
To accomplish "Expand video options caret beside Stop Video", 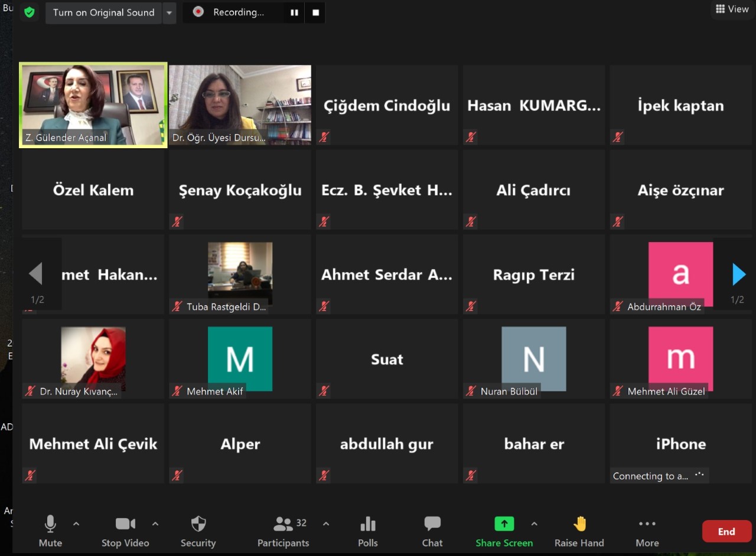I will tap(155, 524).
